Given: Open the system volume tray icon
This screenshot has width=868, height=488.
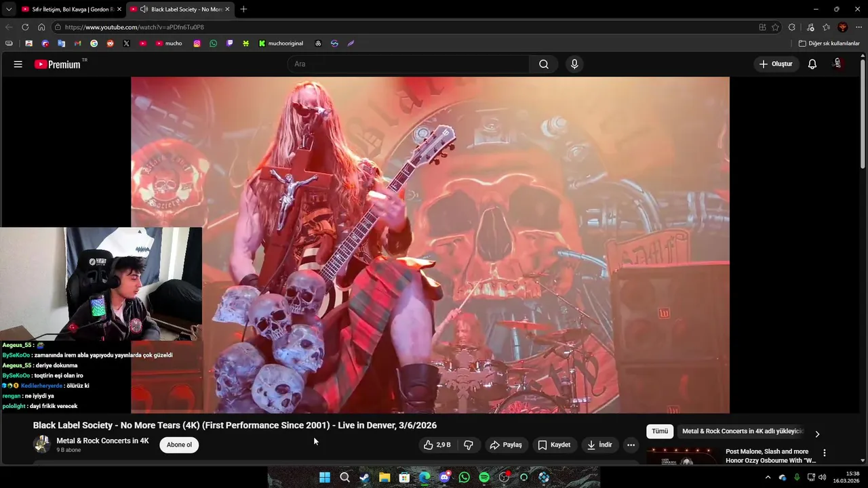Looking at the screenshot, I should pos(823,477).
